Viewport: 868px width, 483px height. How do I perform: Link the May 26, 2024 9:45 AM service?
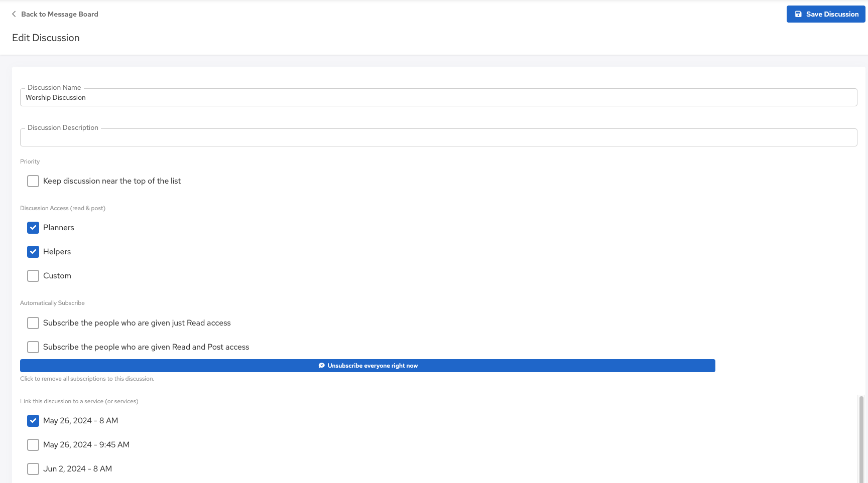point(33,445)
